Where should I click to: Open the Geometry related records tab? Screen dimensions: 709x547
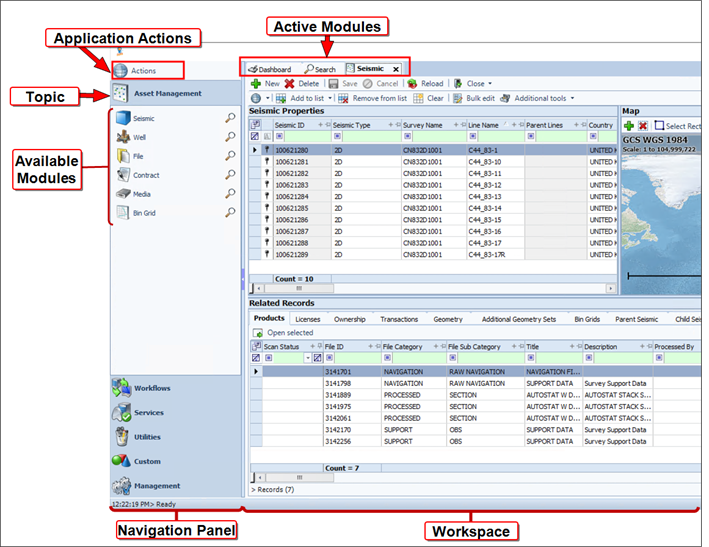tap(448, 319)
